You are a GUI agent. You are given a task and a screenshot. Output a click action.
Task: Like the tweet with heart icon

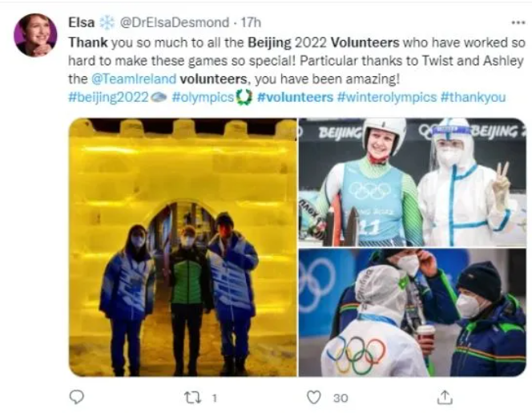[x=314, y=397]
